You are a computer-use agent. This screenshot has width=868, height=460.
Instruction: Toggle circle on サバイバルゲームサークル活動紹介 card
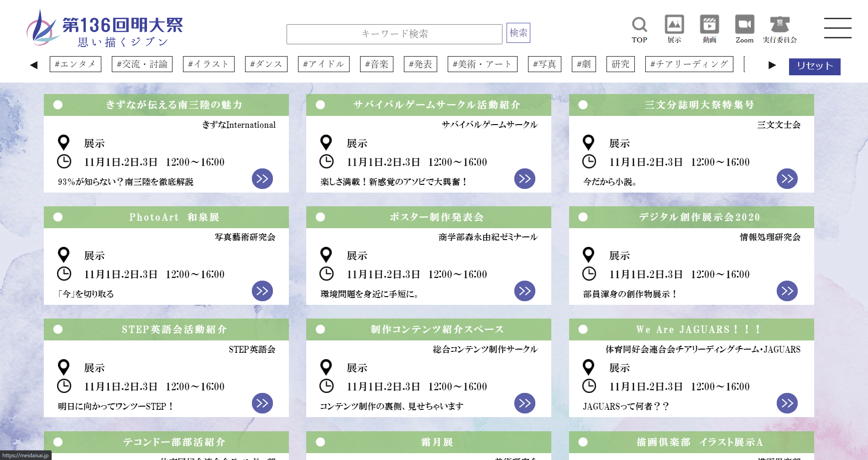coord(320,105)
